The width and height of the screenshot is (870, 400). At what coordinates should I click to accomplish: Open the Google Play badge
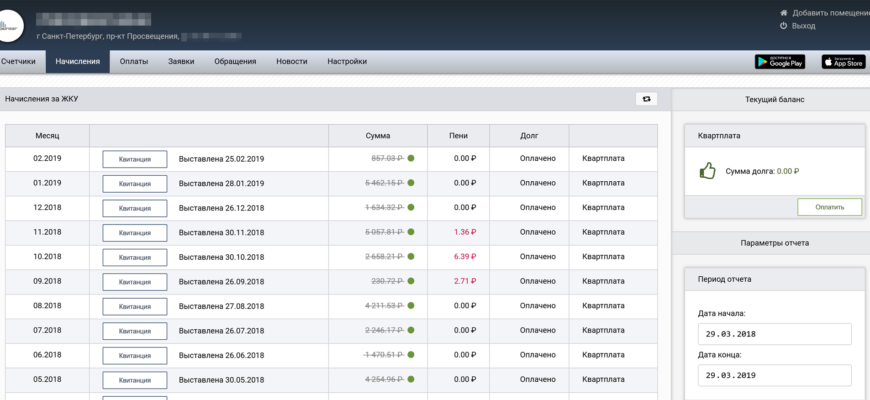[780, 62]
